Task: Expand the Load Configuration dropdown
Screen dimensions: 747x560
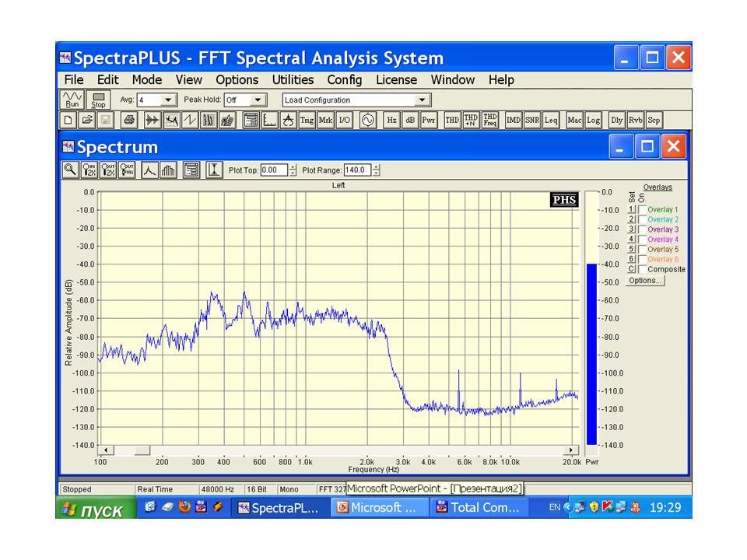Action: [x=422, y=100]
